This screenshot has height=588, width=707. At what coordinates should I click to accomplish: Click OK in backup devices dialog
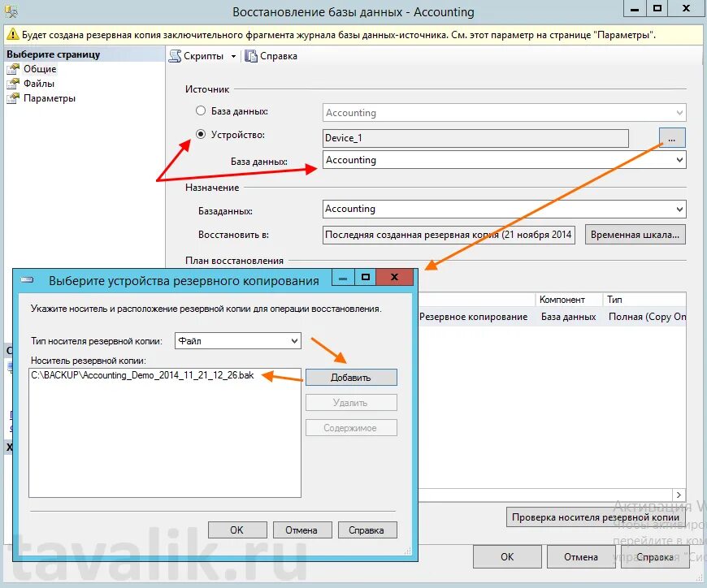pyautogui.click(x=237, y=530)
